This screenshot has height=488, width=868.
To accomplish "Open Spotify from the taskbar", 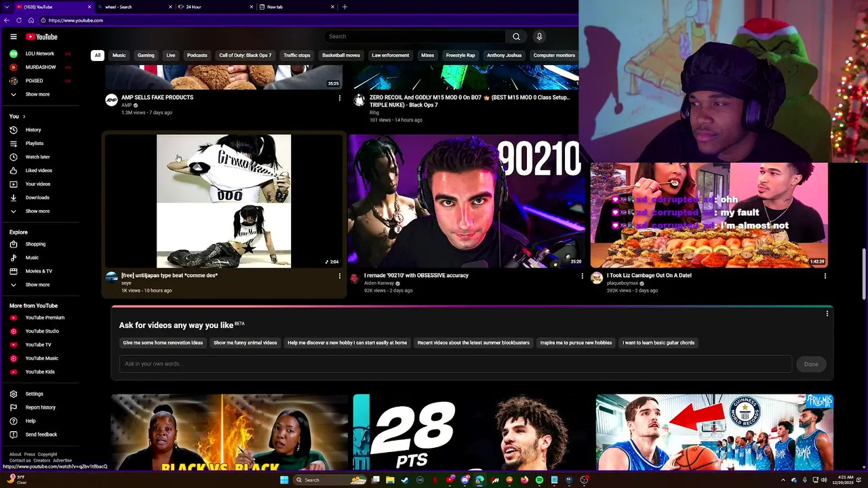I will coord(539,480).
